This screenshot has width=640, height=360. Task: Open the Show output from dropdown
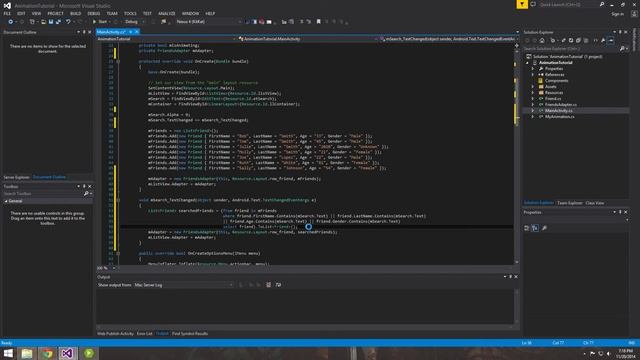[184, 285]
